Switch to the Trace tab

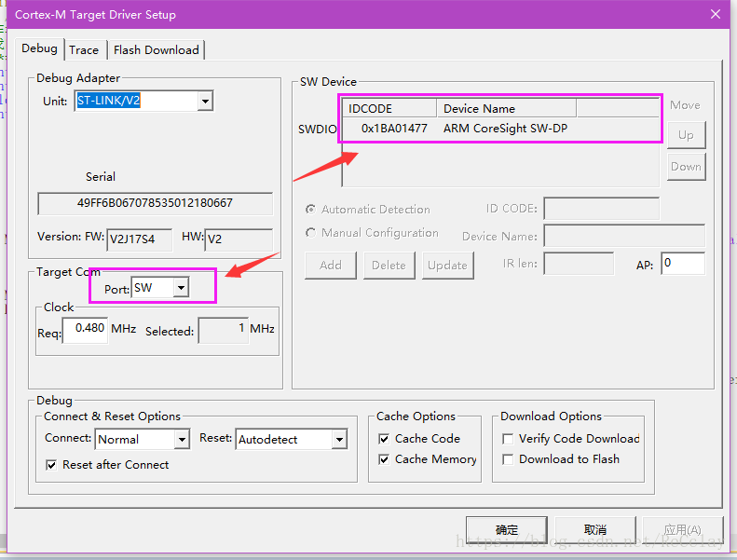(84, 49)
